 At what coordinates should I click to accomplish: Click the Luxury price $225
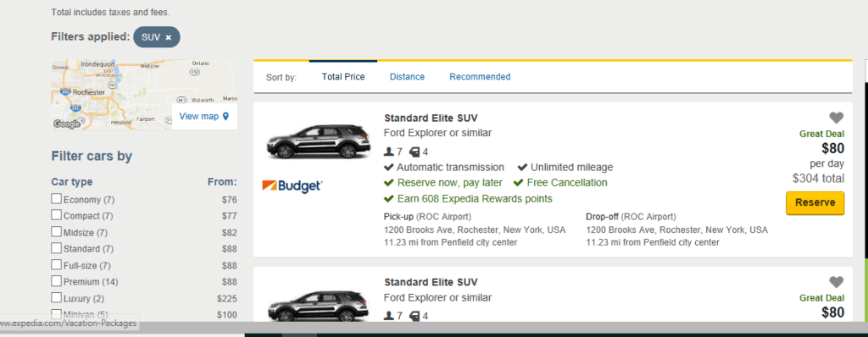[227, 299]
